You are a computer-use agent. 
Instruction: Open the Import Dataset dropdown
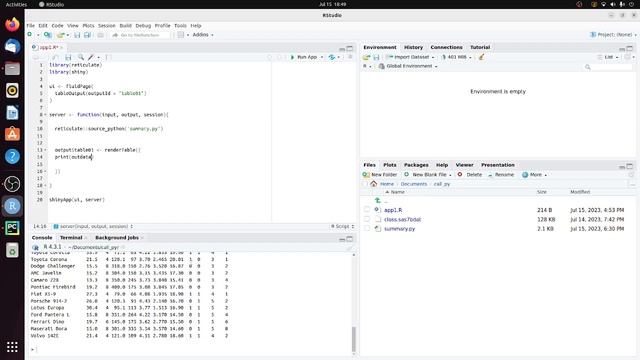(411, 57)
